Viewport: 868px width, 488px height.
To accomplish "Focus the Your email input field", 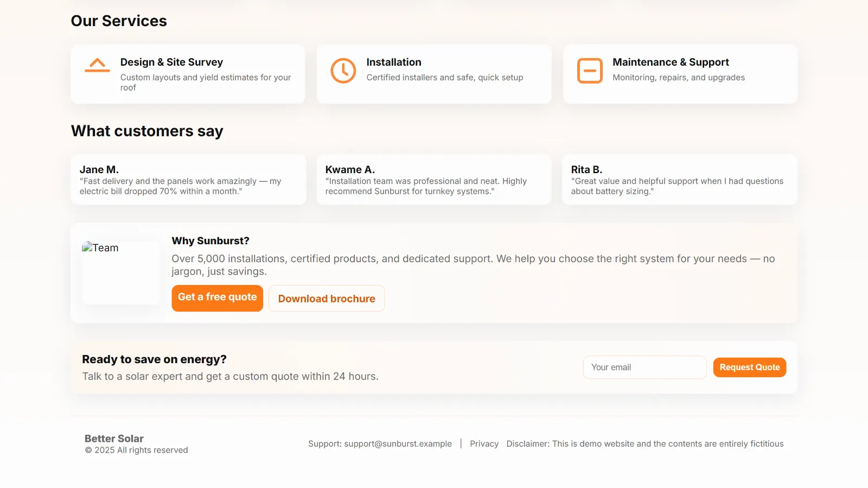I will [644, 367].
